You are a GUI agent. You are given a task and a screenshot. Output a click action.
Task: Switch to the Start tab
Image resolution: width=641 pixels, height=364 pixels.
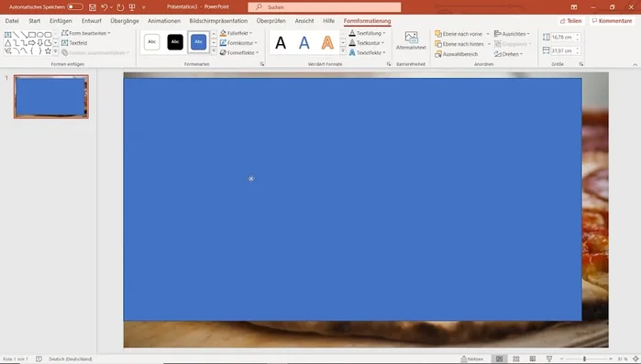pos(34,21)
